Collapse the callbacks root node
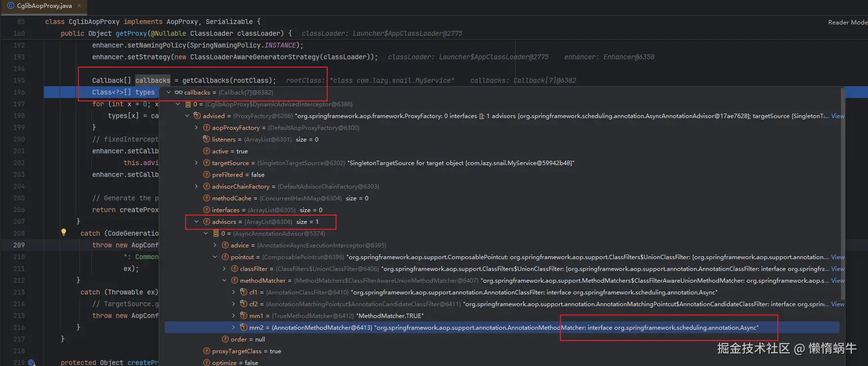The height and width of the screenshot is (366, 868). coord(169,92)
